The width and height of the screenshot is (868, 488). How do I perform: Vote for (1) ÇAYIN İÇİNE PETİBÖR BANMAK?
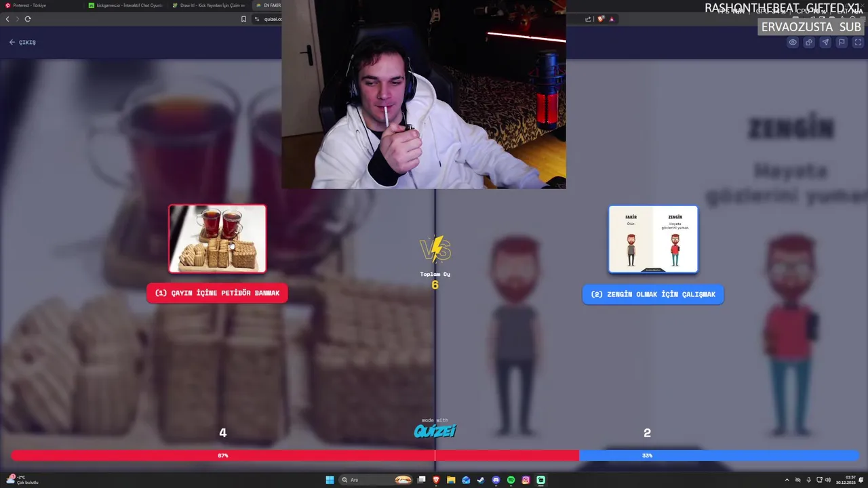click(x=217, y=293)
